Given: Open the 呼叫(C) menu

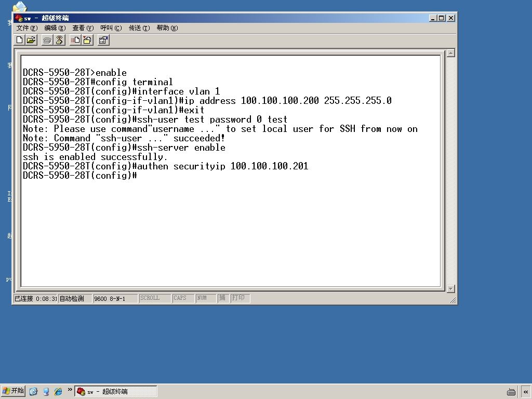Looking at the screenshot, I should pos(111,28).
